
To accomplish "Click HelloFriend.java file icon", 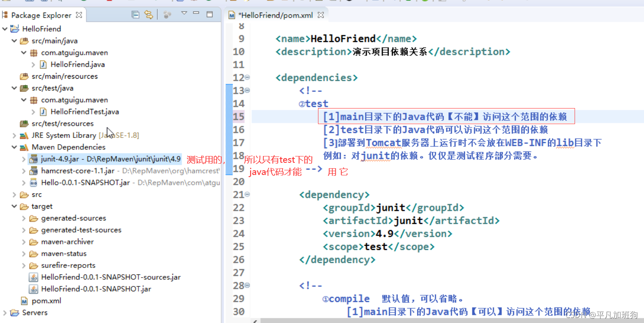I will click(43, 64).
